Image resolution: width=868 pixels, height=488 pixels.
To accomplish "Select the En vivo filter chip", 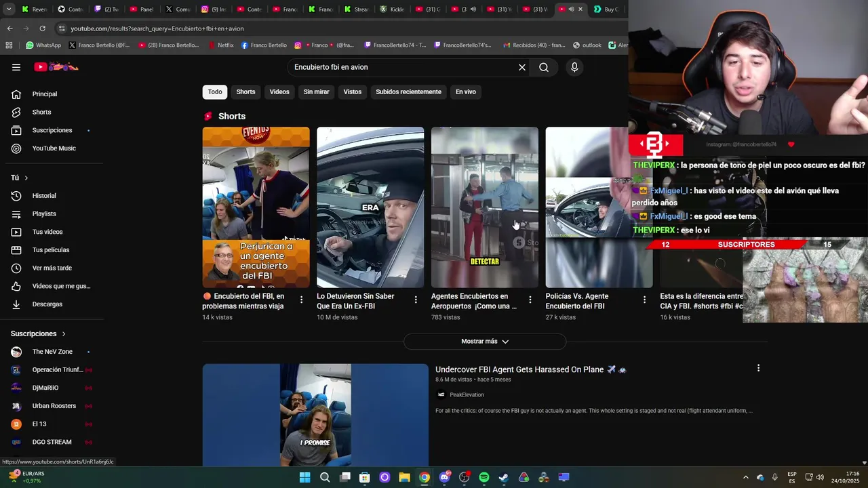I will 466,91.
